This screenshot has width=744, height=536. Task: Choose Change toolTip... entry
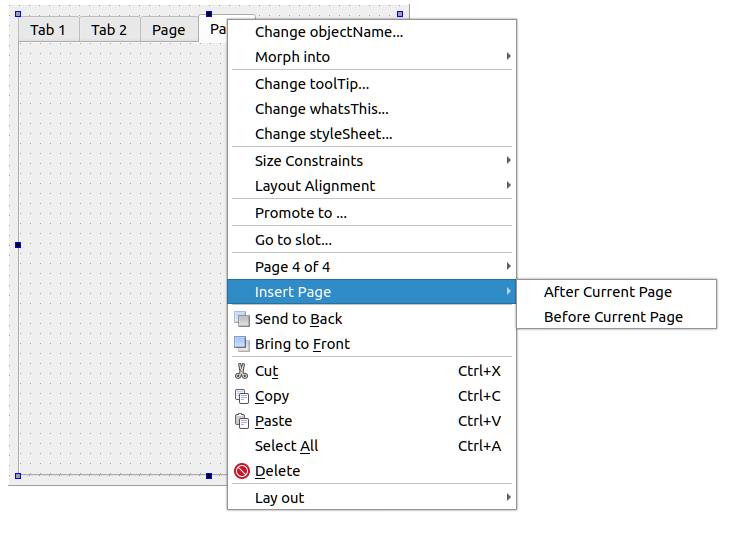(x=372, y=84)
